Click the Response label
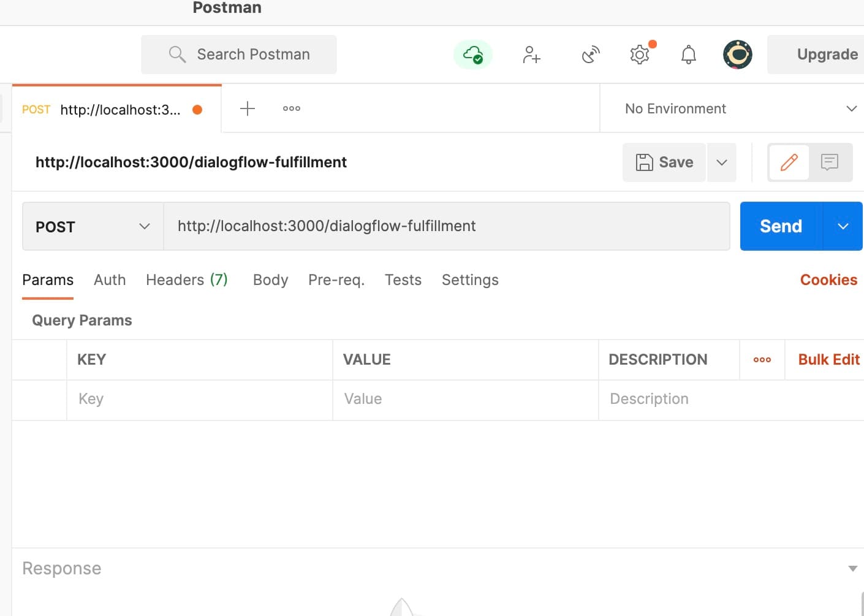This screenshot has height=616, width=864. [x=62, y=569]
